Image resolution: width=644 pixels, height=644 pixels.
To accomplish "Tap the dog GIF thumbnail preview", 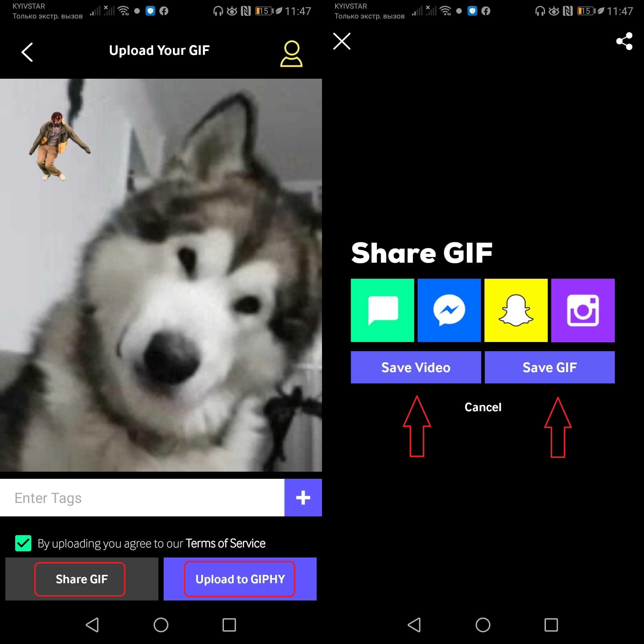I will 160,274.
